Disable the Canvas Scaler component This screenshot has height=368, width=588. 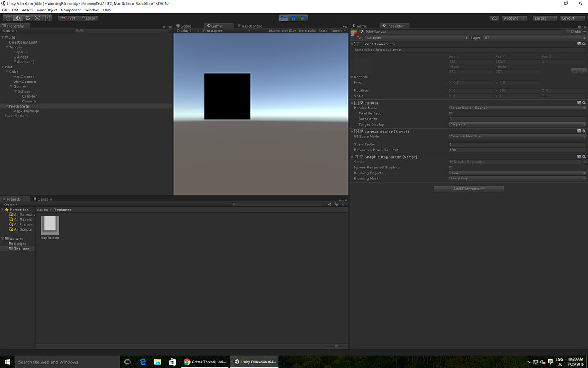pyautogui.click(x=362, y=131)
